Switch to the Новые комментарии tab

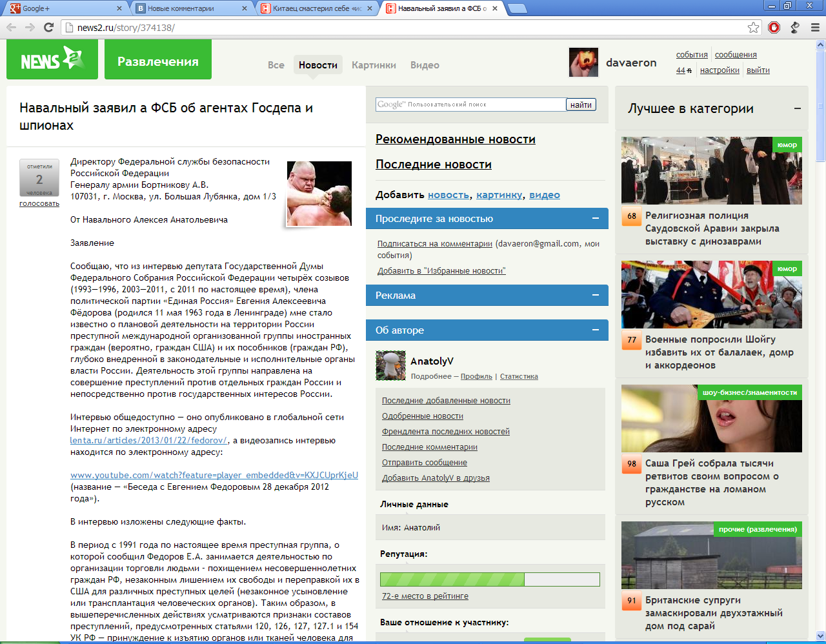coord(190,8)
